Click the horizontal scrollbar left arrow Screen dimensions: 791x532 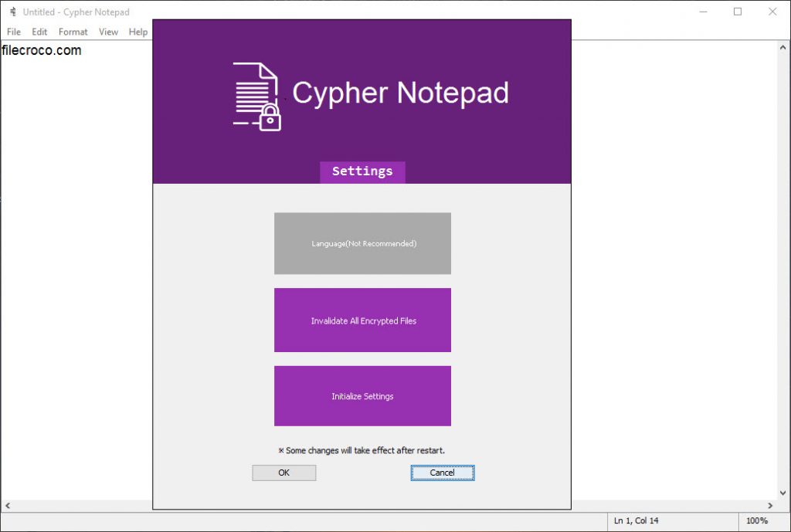pos(7,505)
